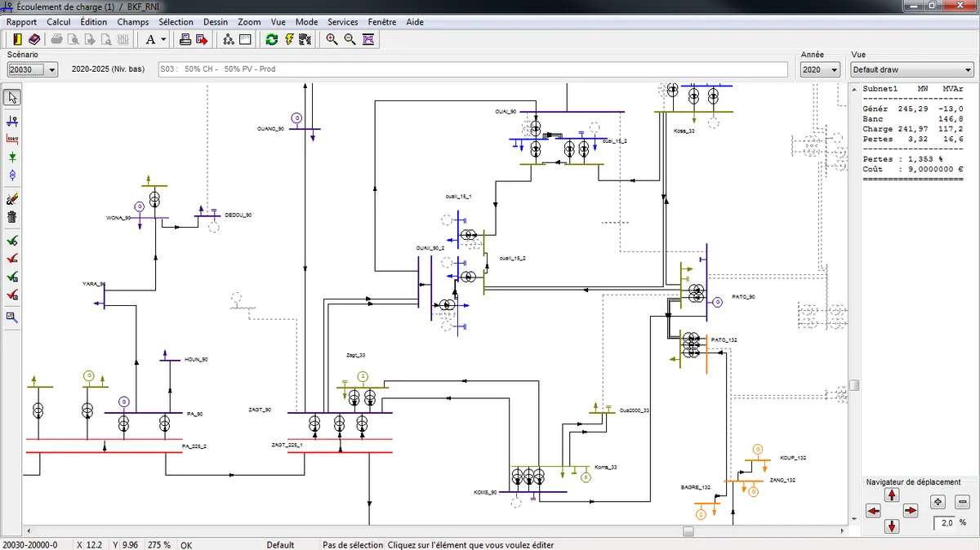Activate the eraser pencil tool on left sidebar

tap(11, 198)
